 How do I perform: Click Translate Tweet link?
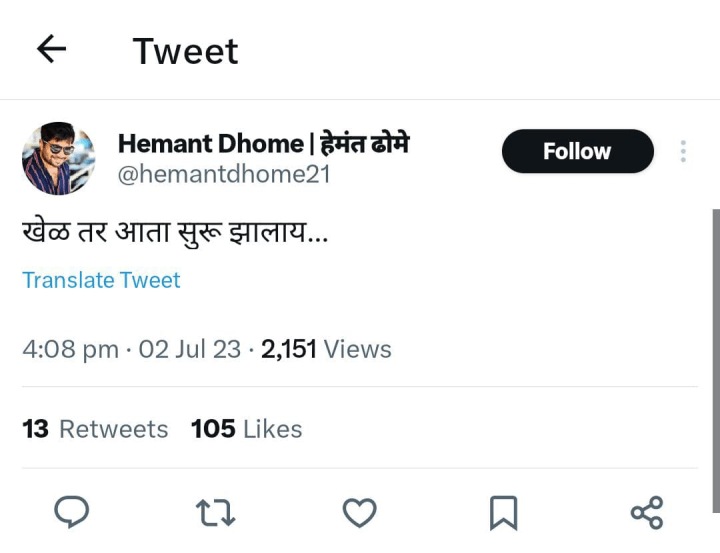[101, 280]
